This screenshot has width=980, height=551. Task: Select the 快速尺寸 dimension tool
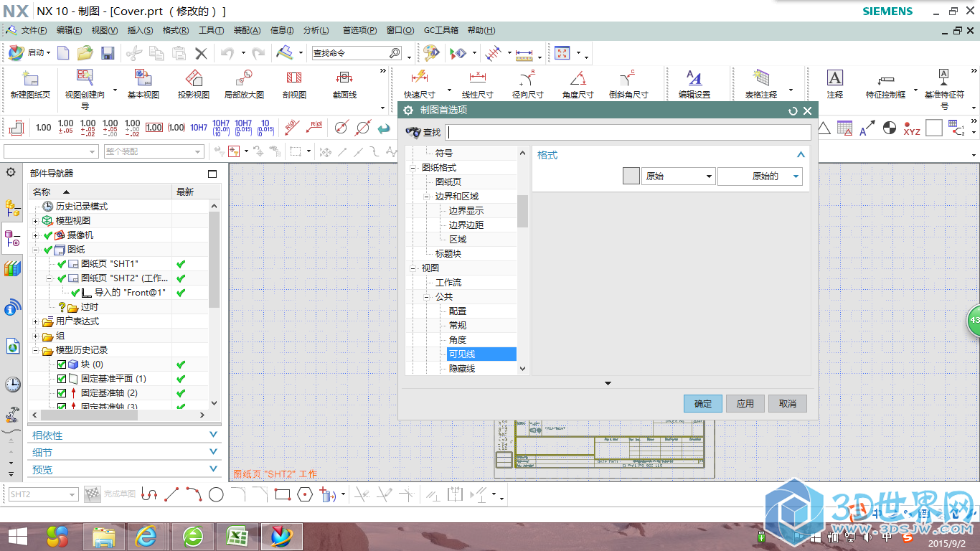tap(419, 85)
